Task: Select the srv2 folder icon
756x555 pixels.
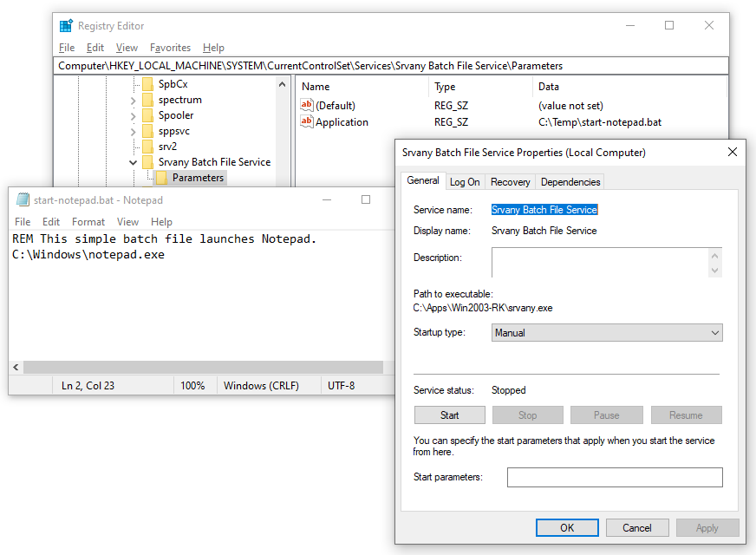Action: pyautogui.click(x=148, y=147)
